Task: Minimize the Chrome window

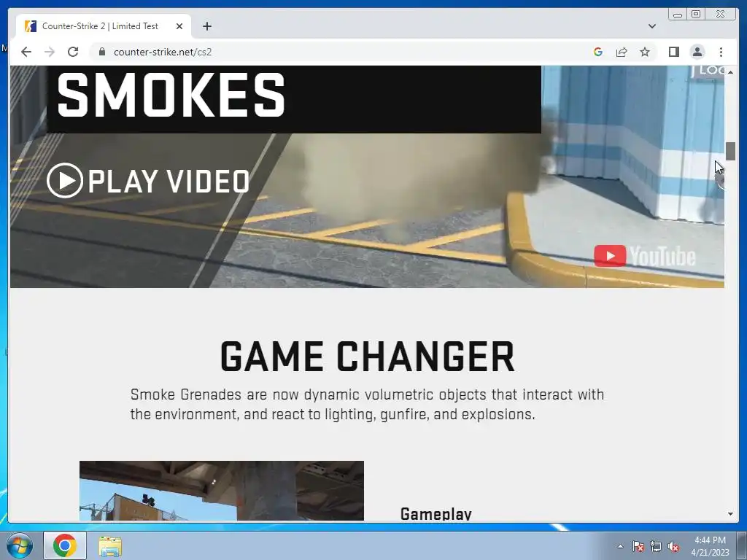Action: pos(678,15)
